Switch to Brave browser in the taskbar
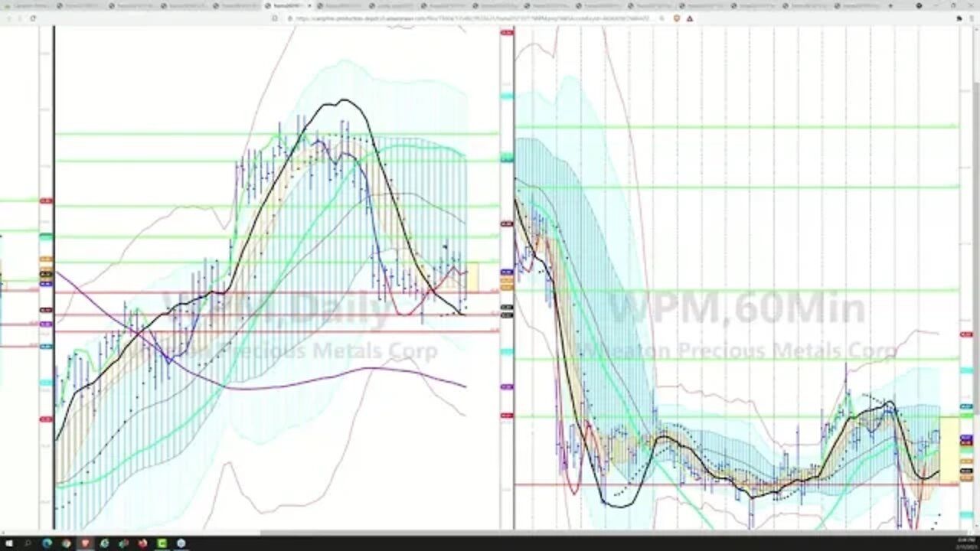 [x=85, y=543]
